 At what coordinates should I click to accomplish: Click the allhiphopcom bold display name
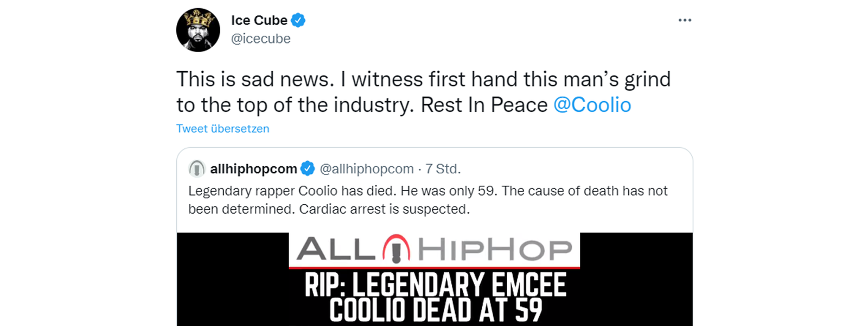[253, 168]
